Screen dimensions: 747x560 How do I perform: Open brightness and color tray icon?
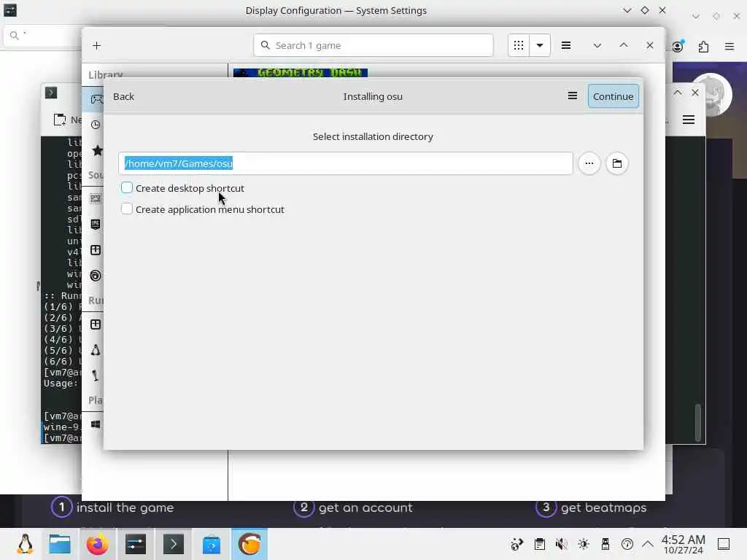point(583,544)
